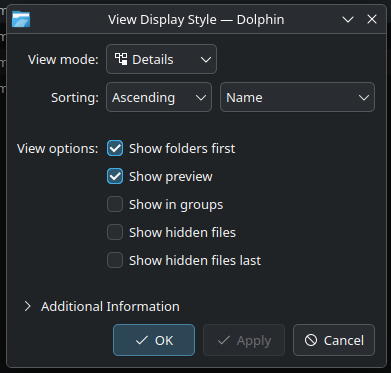Click the Apply button
Screen dimensions: 391x373
[244, 340]
